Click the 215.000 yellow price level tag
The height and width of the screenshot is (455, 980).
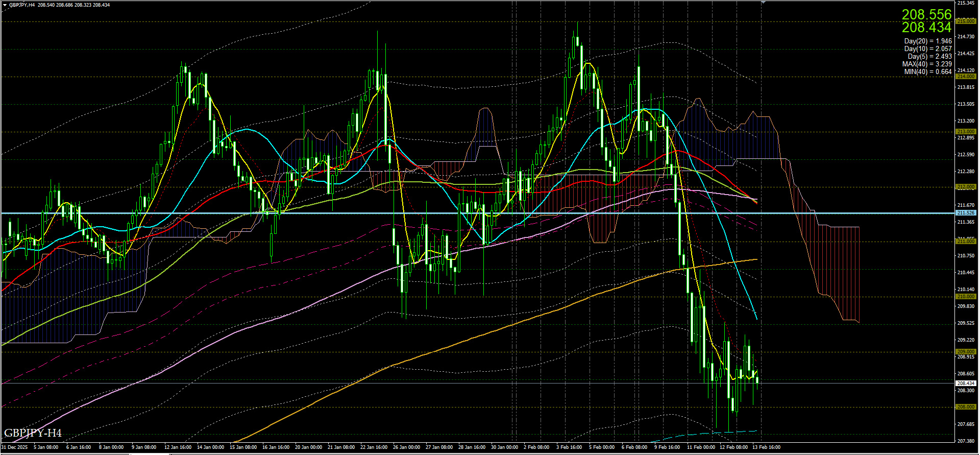click(x=966, y=21)
